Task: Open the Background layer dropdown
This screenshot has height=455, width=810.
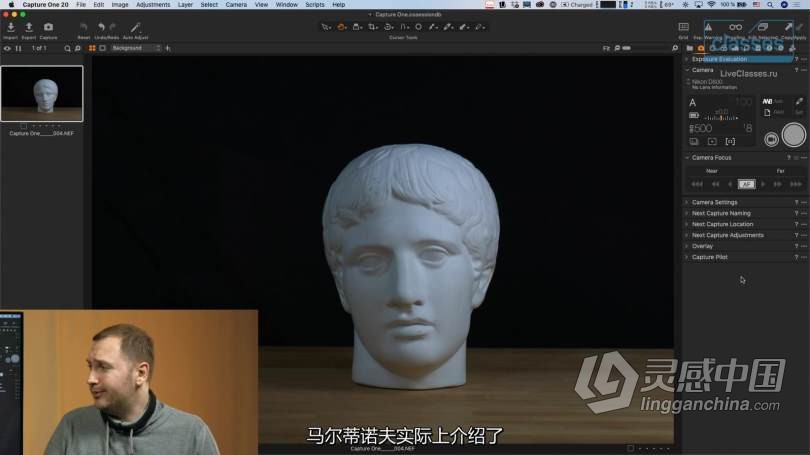Action: 135,48
